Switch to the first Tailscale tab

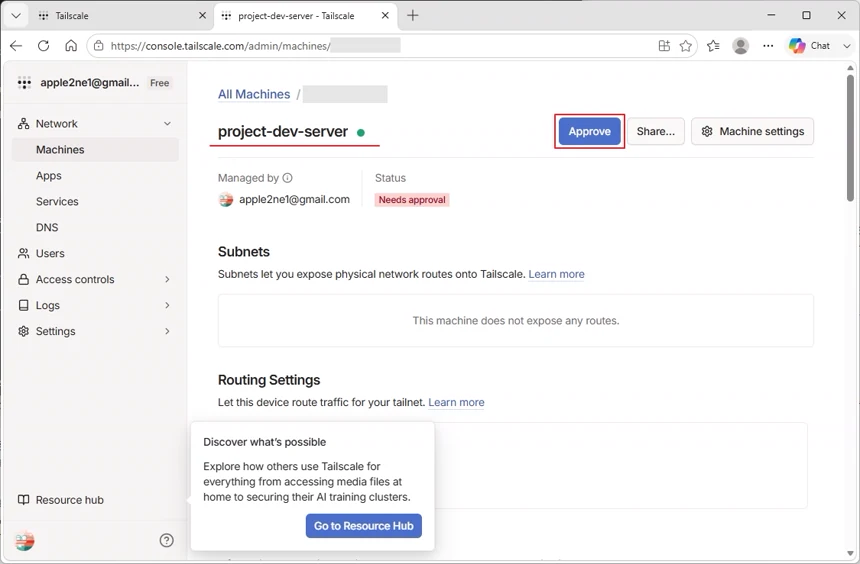[x=121, y=15]
